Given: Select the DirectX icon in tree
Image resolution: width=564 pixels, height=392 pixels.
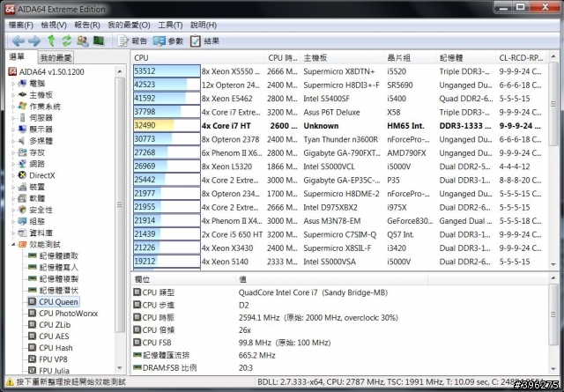Looking at the screenshot, I should click(22, 175).
